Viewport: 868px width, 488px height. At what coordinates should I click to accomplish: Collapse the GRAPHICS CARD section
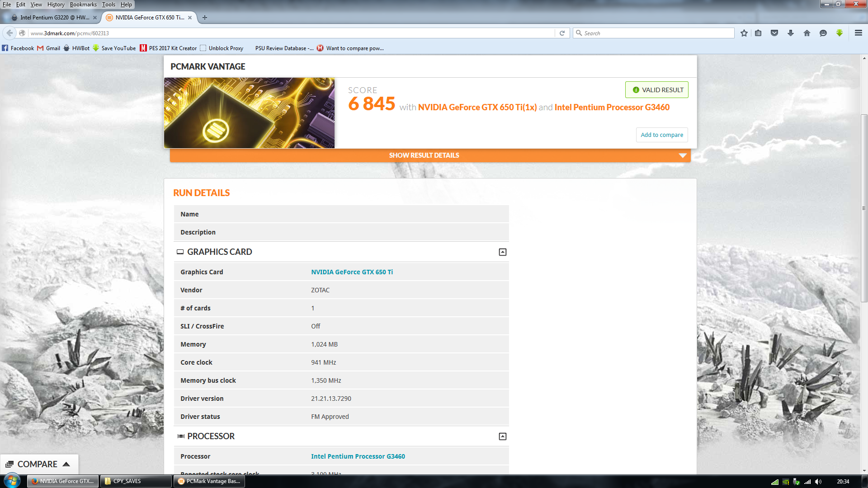tap(503, 252)
